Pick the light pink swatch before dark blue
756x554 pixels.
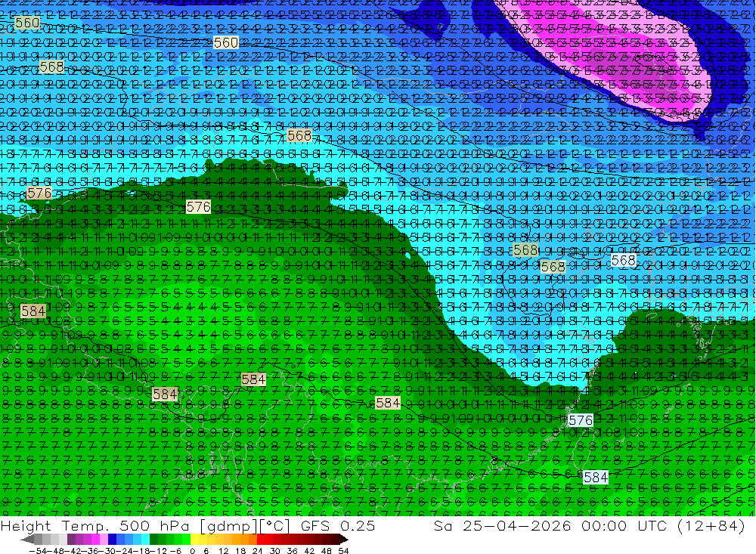point(104,539)
